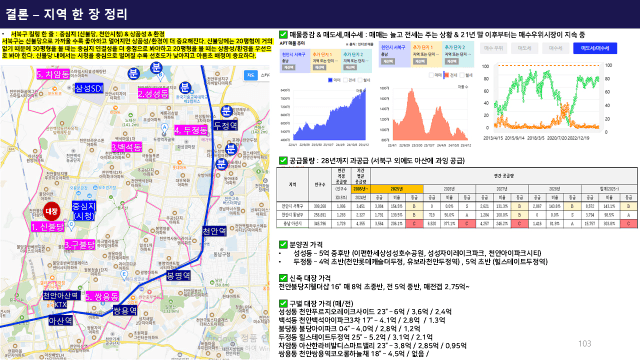
Task: Open 천안시 서북구 region selector above orange chart
Action: coord(394,54)
